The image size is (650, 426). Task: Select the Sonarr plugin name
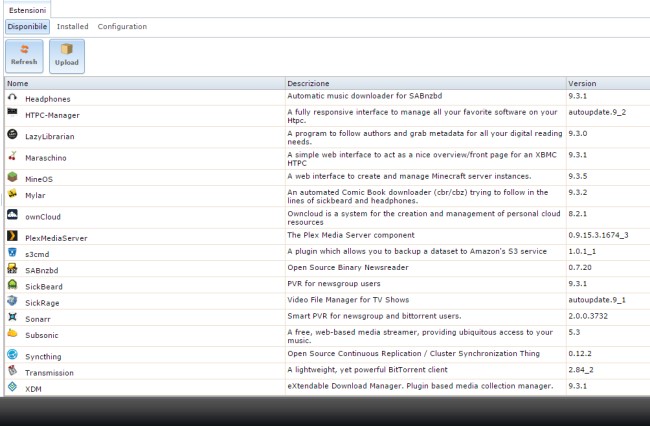[x=38, y=319]
